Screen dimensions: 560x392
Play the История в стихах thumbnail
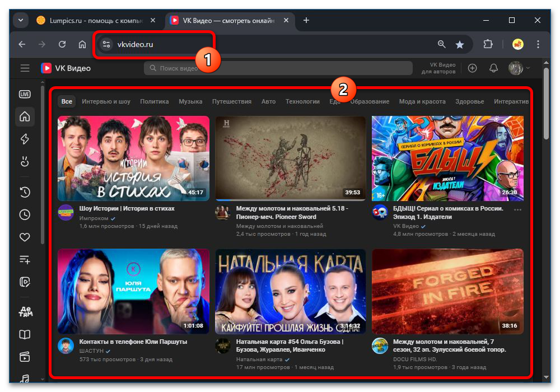coord(134,158)
